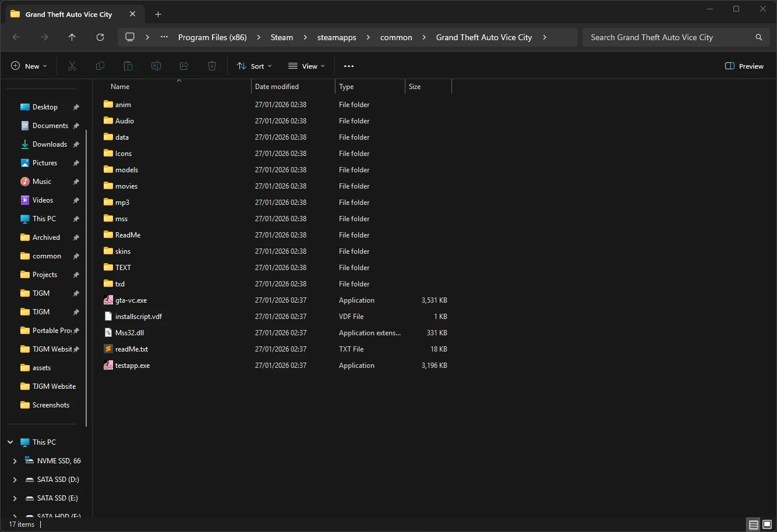Refresh the folder view
The image size is (777, 532).
click(100, 37)
